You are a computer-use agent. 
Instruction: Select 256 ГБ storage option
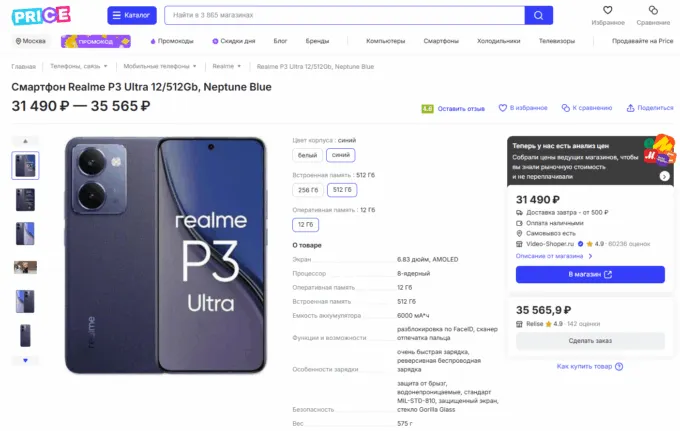[307, 189]
